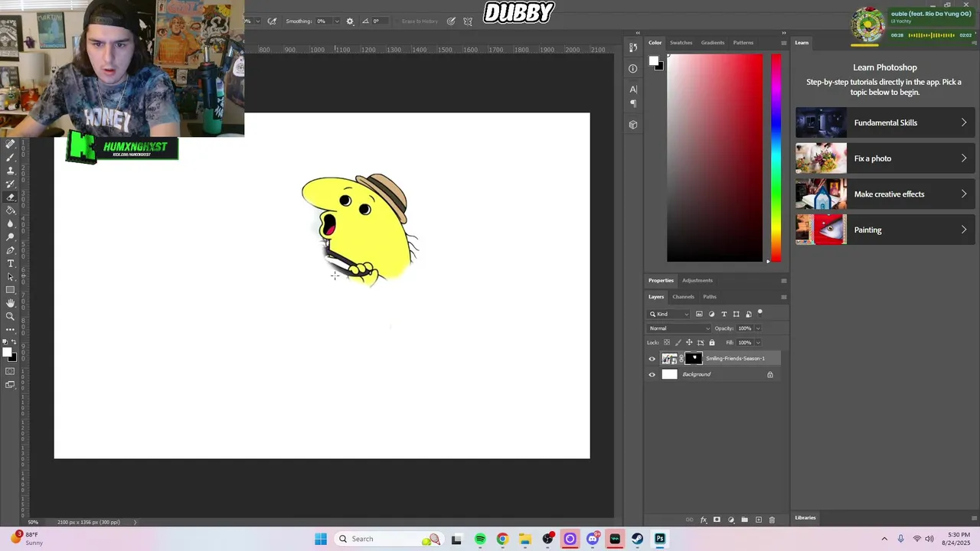
Task: Toggle Lock image pixels brush icon
Action: pos(678,343)
